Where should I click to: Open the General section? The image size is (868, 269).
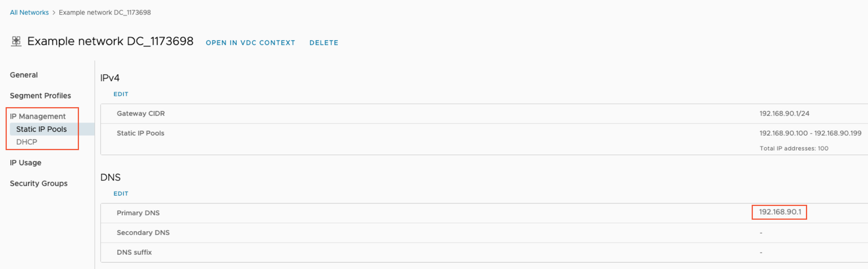(x=24, y=75)
